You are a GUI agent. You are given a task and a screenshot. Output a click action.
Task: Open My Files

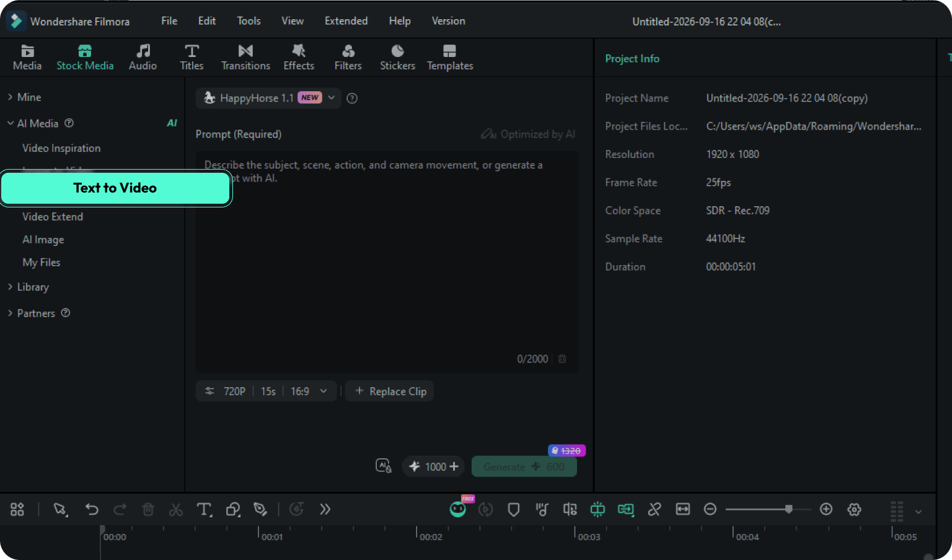click(x=42, y=263)
